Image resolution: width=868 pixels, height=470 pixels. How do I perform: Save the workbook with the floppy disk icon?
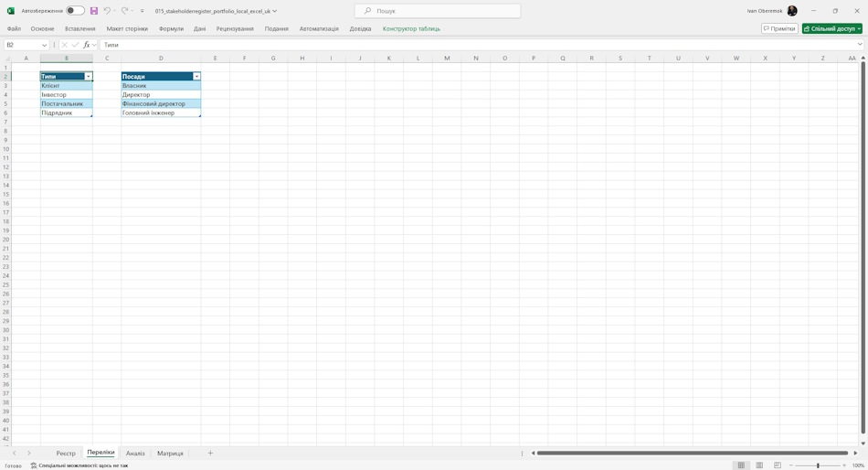pyautogui.click(x=93, y=11)
